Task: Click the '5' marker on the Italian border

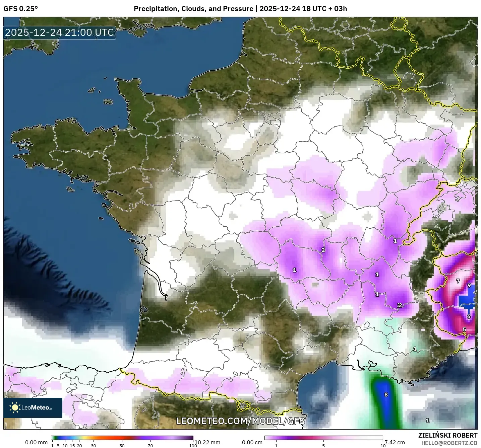Action: 464,330
